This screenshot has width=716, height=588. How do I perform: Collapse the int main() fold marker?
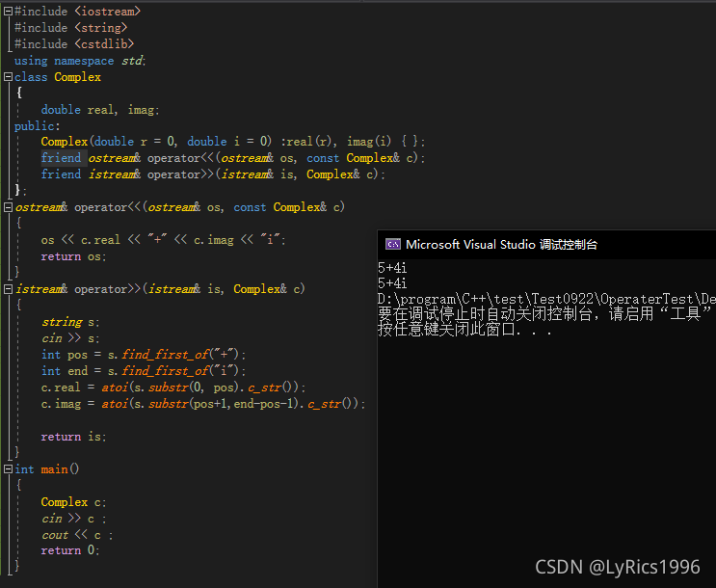point(8,468)
